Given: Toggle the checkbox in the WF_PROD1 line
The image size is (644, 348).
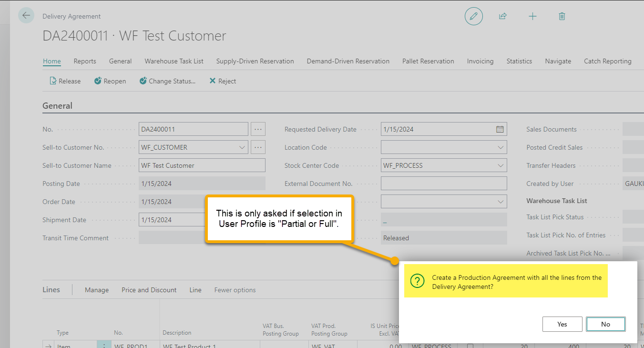Looking at the screenshot, I should click(471, 346).
